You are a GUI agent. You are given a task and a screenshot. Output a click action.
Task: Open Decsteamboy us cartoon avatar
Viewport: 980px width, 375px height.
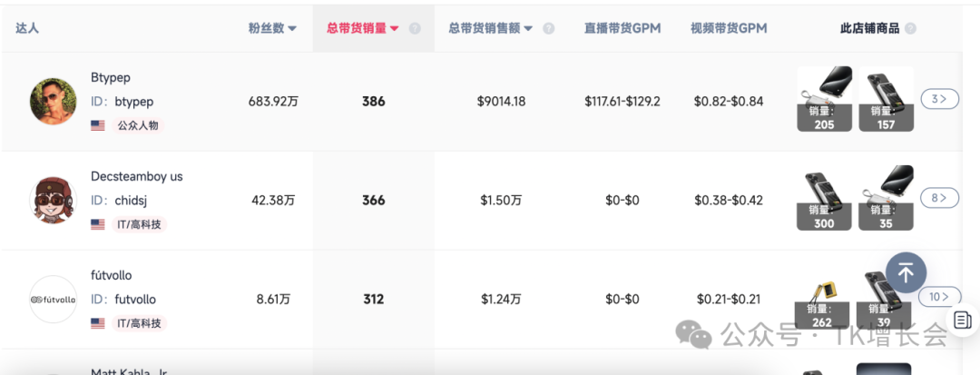(x=54, y=200)
